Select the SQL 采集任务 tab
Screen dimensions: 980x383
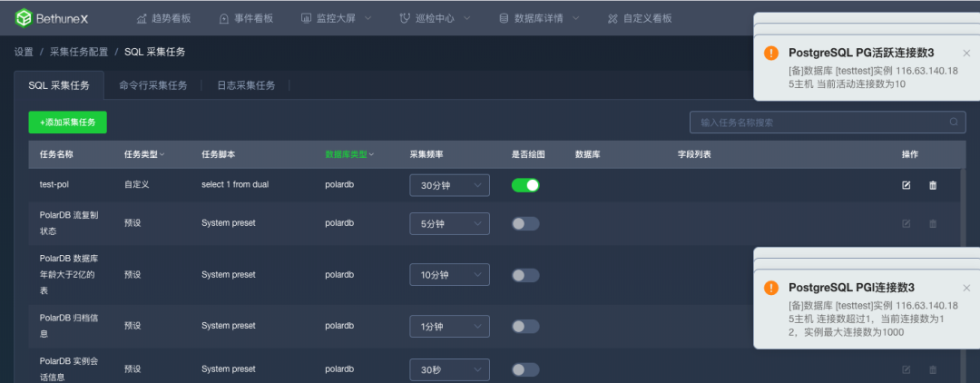pos(59,85)
